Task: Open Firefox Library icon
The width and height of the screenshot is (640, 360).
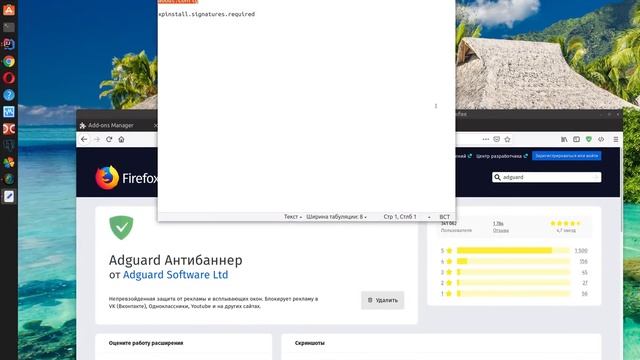Action: [564, 139]
